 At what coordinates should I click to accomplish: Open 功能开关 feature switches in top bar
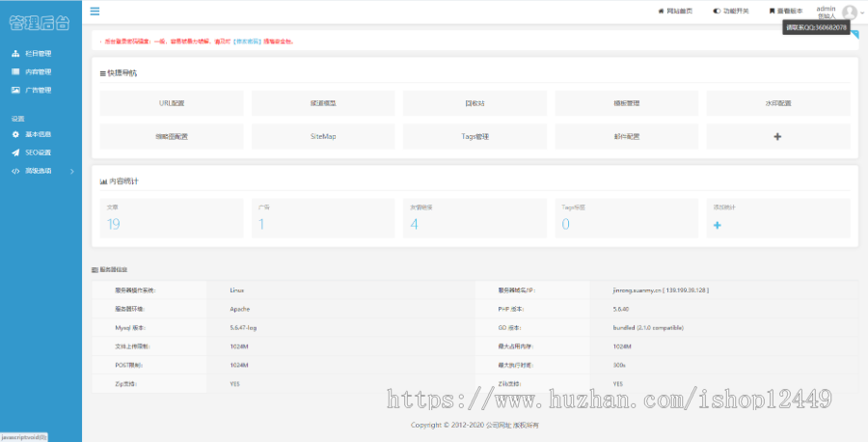[x=731, y=11]
